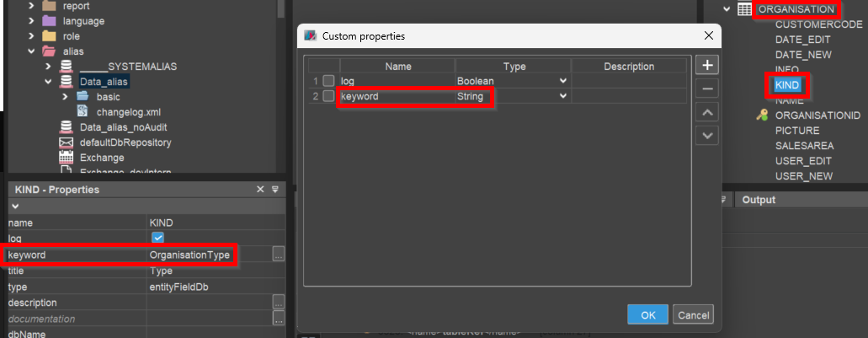Collapse the ORGANISATION table node
This screenshot has height=338, width=868.
[x=727, y=9]
